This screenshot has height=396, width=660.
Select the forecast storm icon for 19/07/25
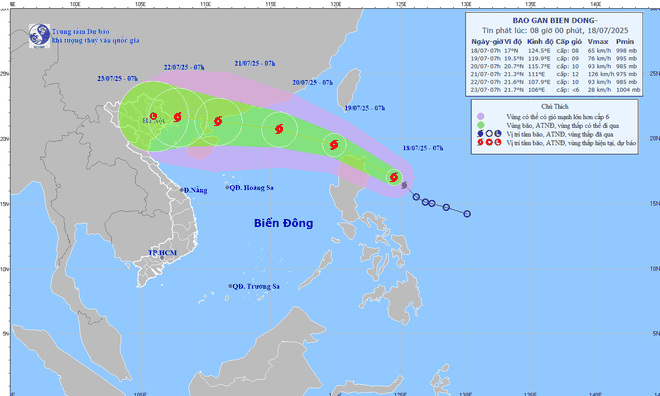point(334,145)
